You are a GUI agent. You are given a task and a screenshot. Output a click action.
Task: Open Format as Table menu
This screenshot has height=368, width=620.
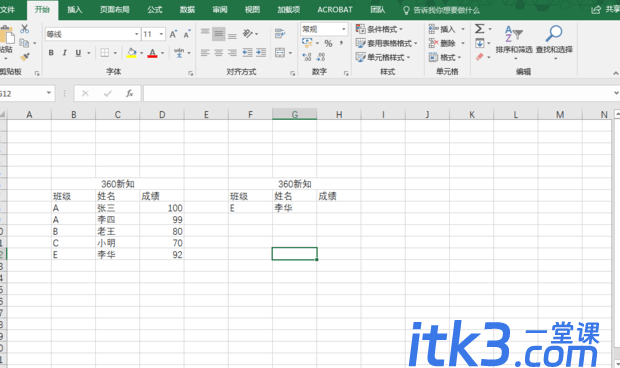(x=387, y=43)
